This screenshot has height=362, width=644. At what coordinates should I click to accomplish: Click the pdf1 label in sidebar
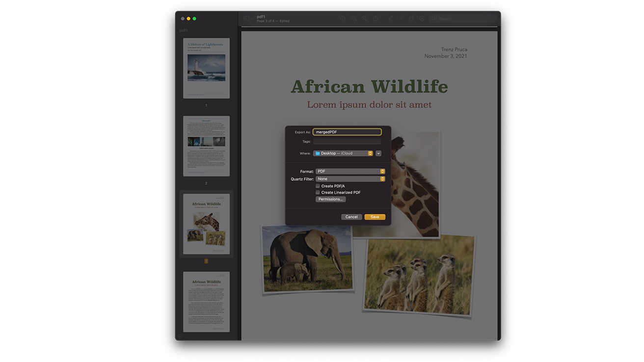pyautogui.click(x=184, y=30)
